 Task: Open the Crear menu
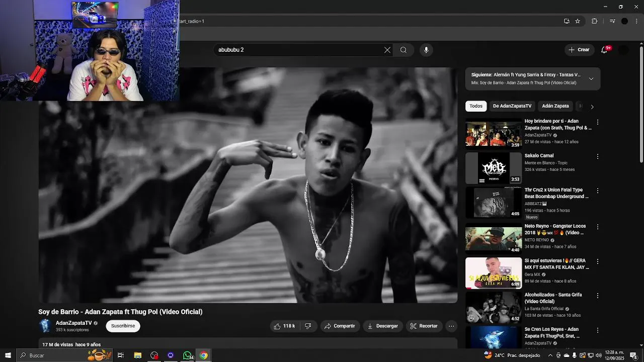pyautogui.click(x=579, y=50)
